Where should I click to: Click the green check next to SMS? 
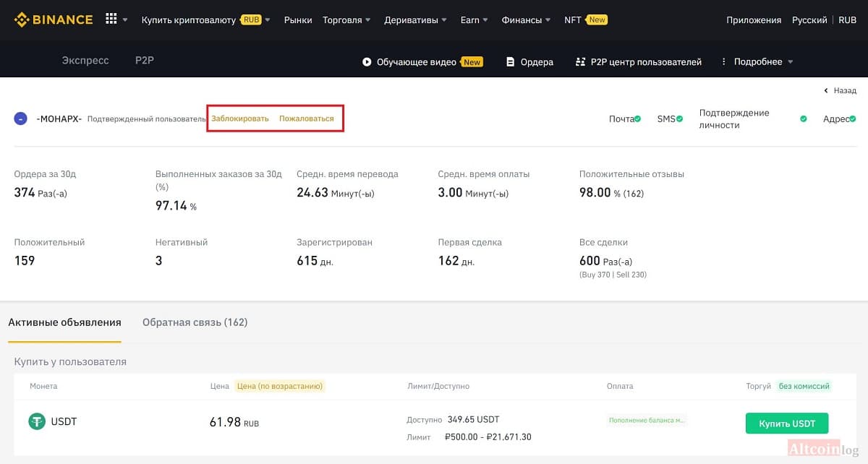click(679, 119)
